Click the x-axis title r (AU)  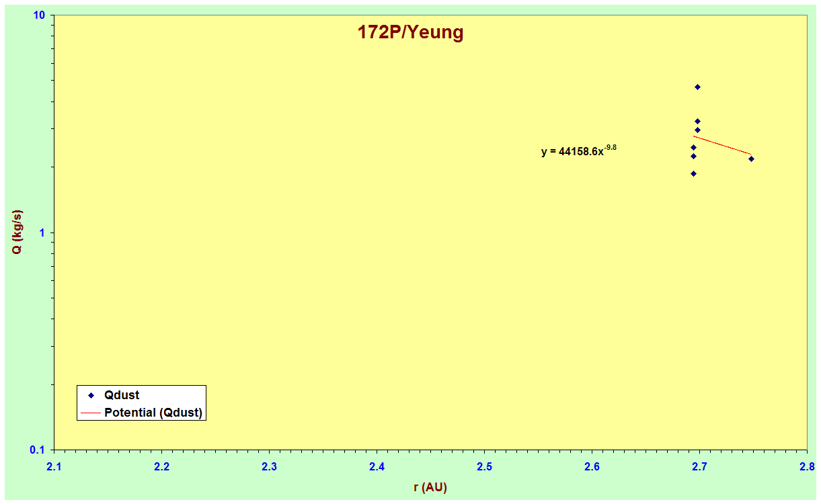click(430, 488)
